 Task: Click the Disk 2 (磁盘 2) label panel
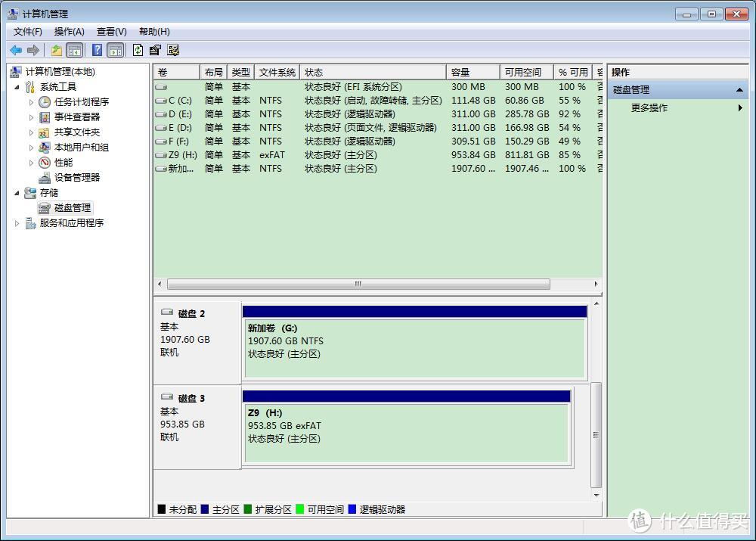tap(197, 342)
